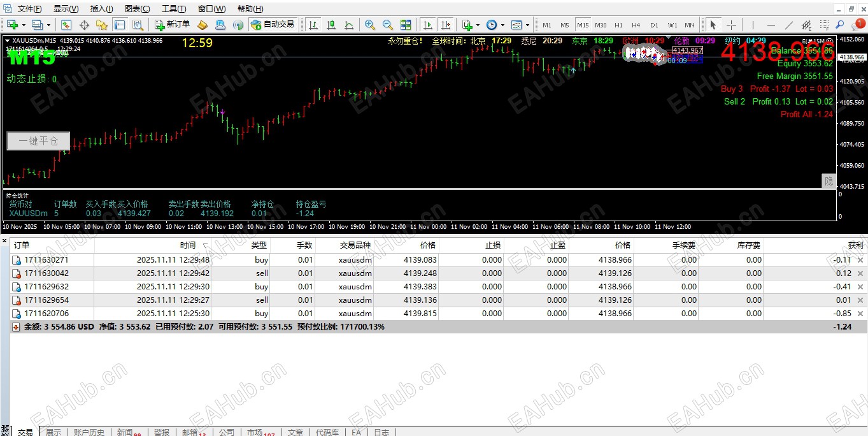Screen dimensions: 868x436
Task: Select the equidistant channel tool
Action: 807,25
